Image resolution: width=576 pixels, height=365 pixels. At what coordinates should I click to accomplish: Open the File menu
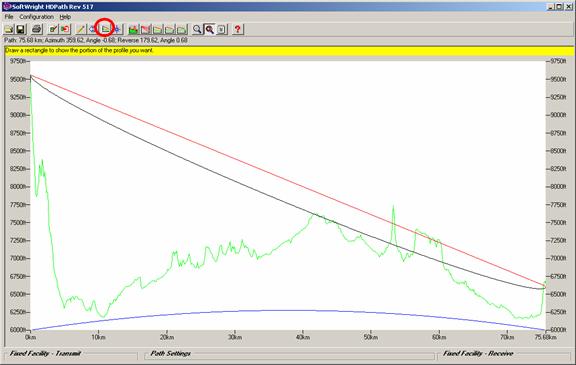point(9,17)
